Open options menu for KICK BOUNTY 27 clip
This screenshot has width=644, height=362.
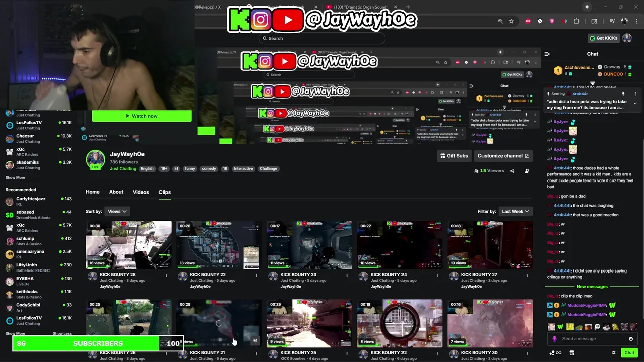pos(527,275)
